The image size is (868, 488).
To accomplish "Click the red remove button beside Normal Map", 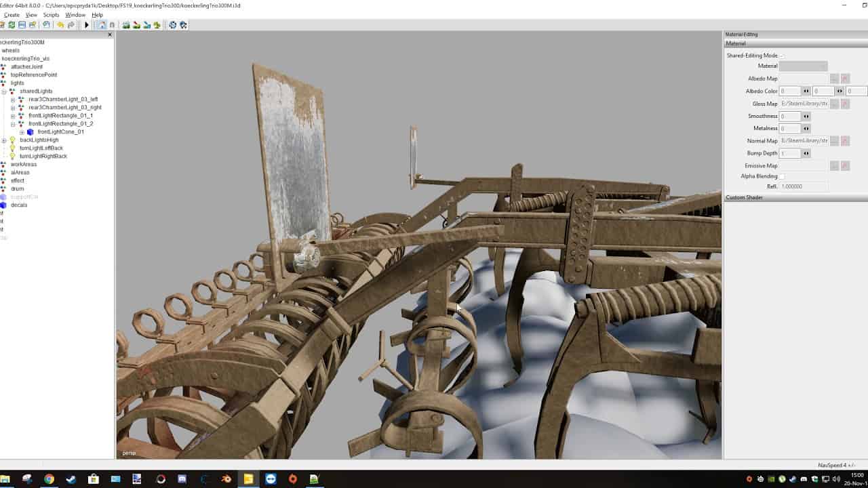I will pyautogui.click(x=845, y=141).
